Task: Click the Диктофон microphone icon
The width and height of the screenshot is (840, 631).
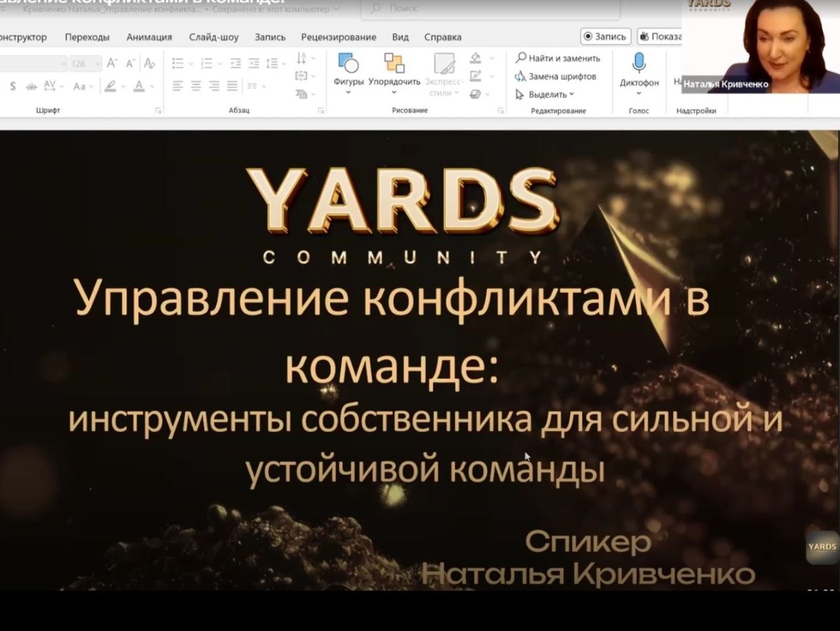Action: pos(639,63)
